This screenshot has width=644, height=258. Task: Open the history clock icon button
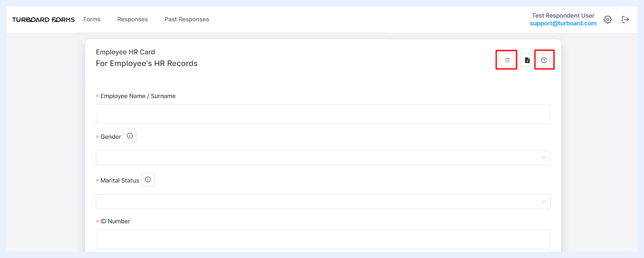tap(544, 60)
